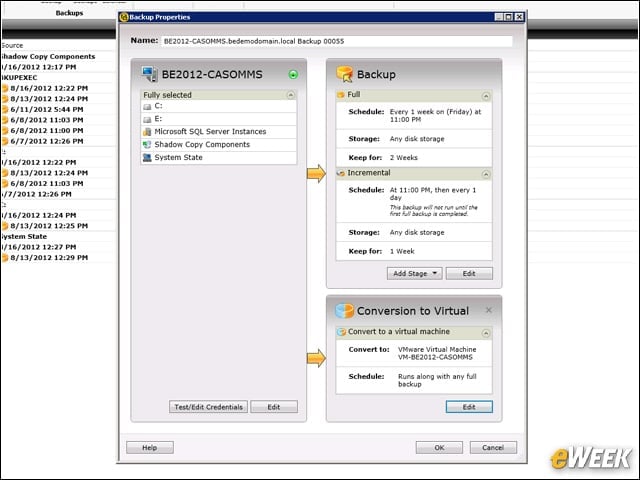Select Shadow Copy Components in selection list
The height and width of the screenshot is (480, 640).
tap(219, 144)
